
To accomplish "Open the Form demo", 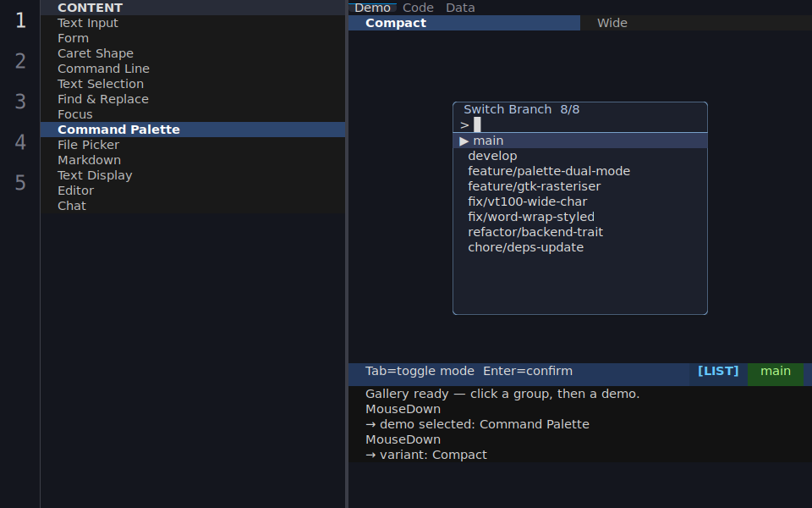I will (x=193, y=38).
